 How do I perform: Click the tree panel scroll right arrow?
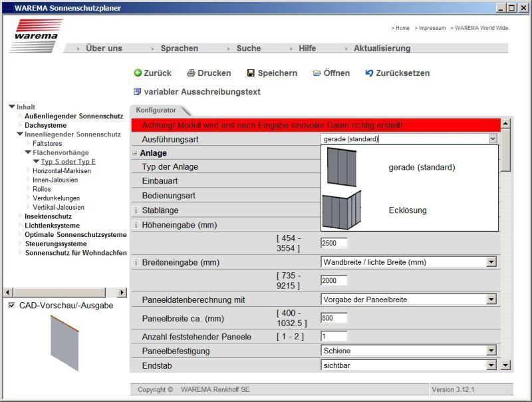[122, 292]
